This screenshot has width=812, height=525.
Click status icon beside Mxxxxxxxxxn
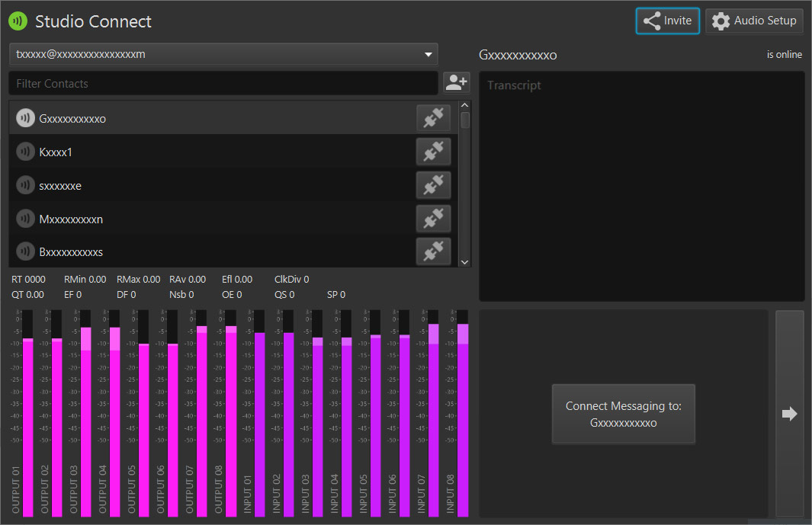25,219
